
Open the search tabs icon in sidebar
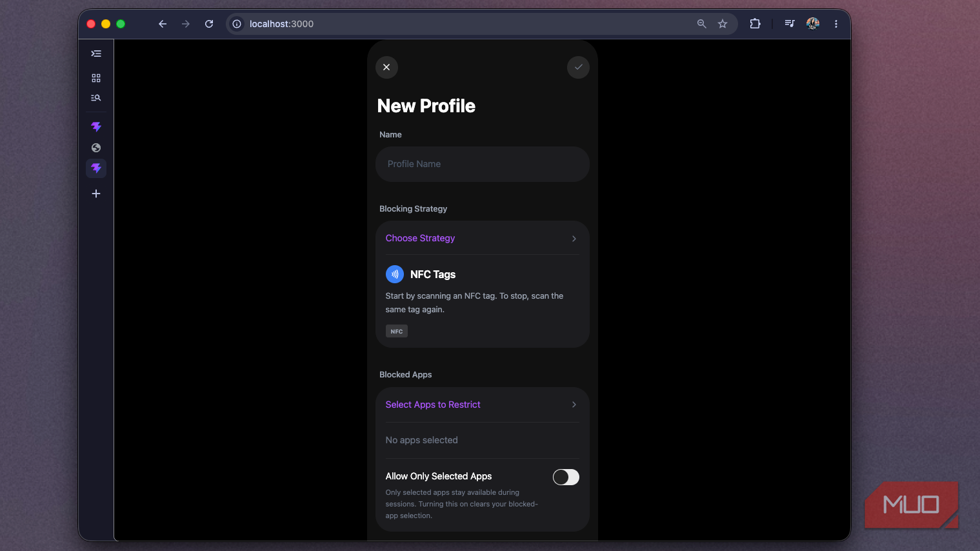[96, 98]
